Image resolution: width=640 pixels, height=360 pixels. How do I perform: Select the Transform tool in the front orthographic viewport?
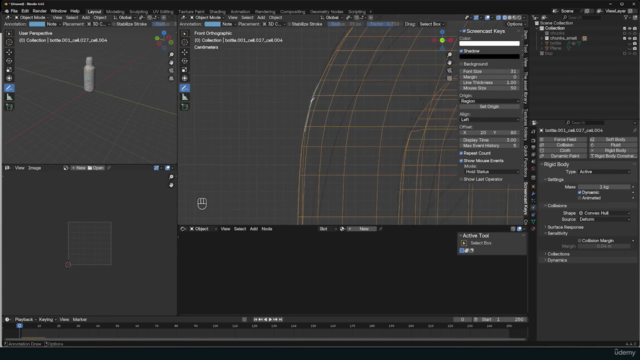[184, 78]
